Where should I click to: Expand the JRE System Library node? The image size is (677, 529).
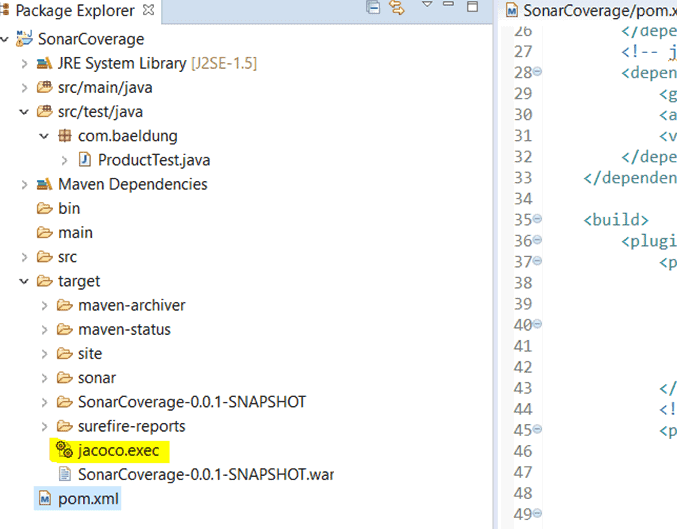25,64
